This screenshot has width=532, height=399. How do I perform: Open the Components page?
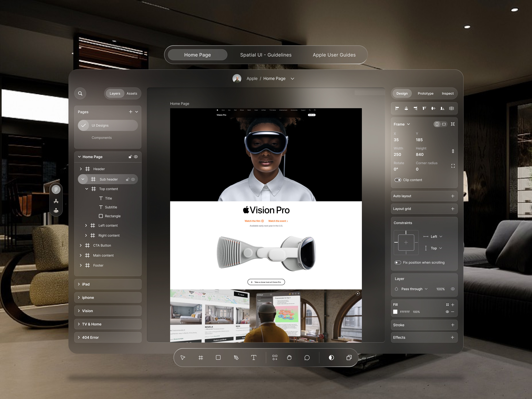pyautogui.click(x=102, y=138)
